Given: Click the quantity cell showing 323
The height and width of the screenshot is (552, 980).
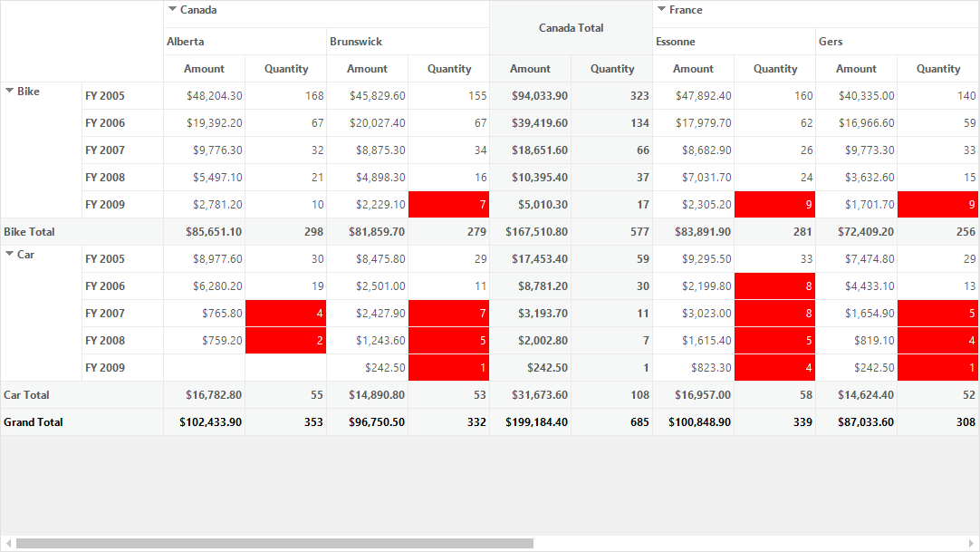Looking at the screenshot, I should coord(612,96).
